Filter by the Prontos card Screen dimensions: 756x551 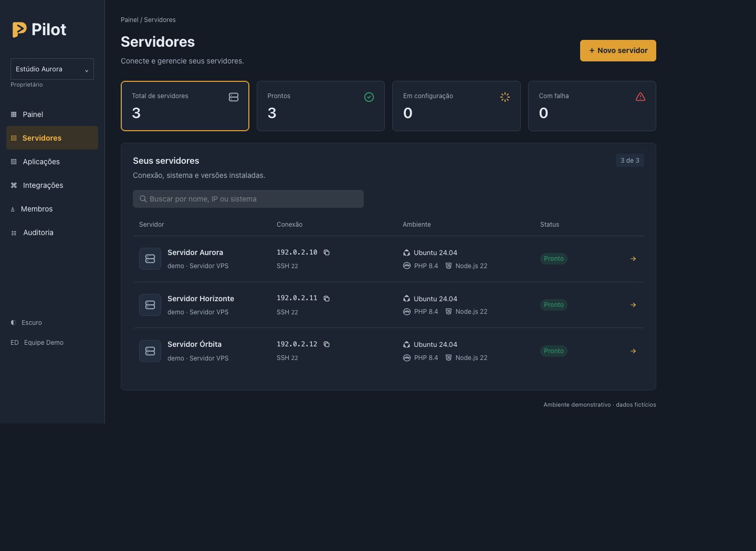321,106
